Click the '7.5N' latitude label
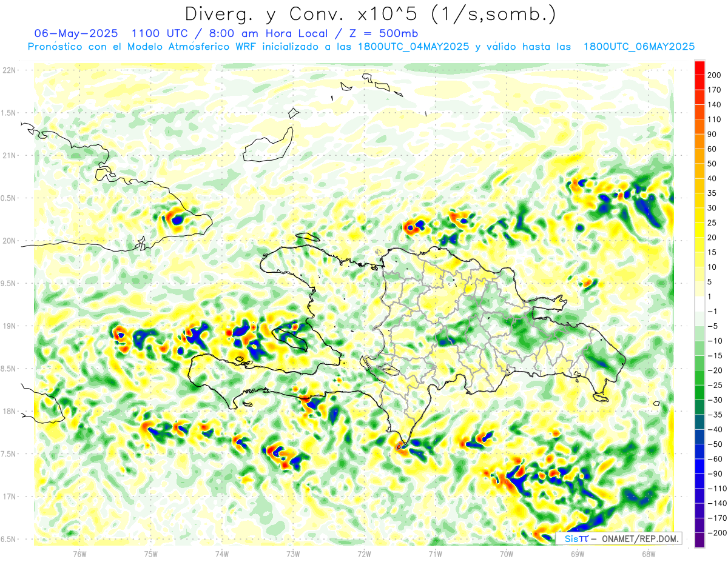The height and width of the screenshot is (562, 728). 8,453
